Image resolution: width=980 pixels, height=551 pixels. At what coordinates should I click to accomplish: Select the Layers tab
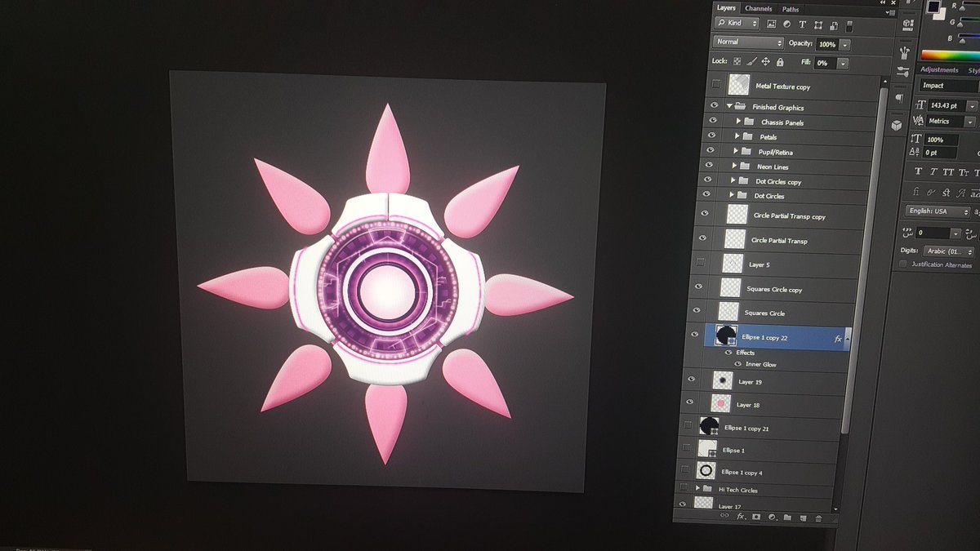[x=726, y=7]
